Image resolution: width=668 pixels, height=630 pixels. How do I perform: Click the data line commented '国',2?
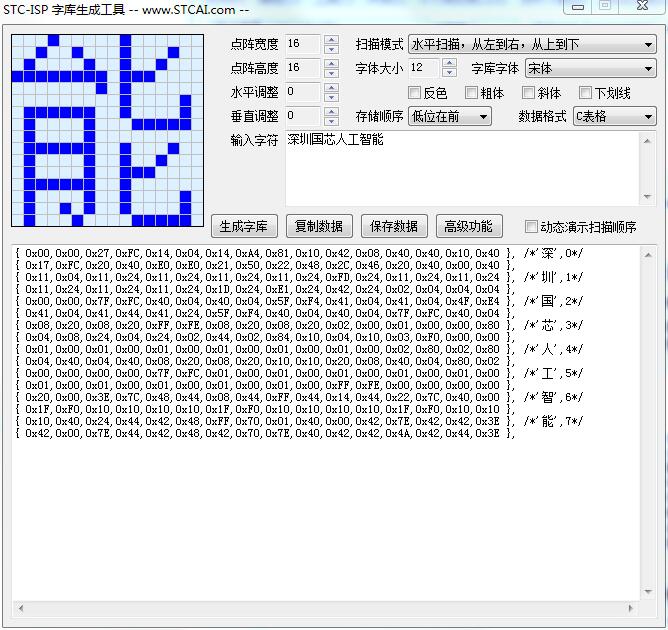298,301
